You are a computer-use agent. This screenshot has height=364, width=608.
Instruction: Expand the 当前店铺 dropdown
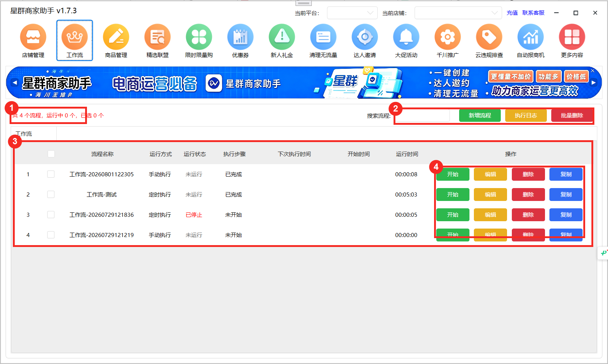point(458,13)
